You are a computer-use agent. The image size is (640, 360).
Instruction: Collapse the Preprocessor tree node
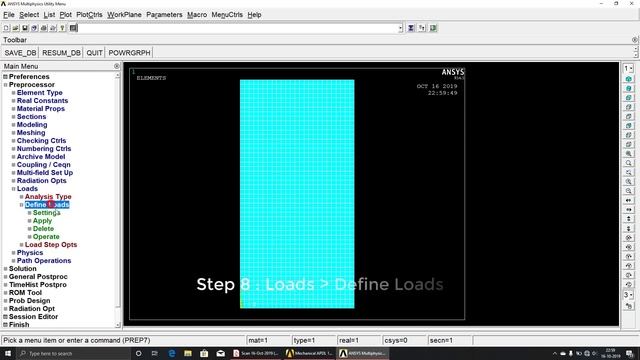pos(5,85)
